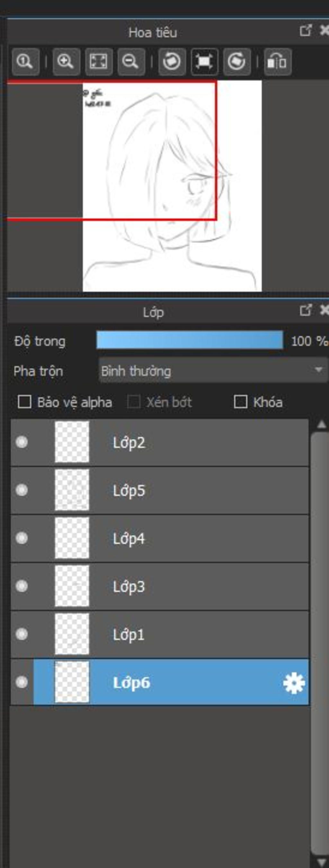The height and width of the screenshot is (868, 329).
Task: Hide the Lớp2 layer visibility
Action: (22, 442)
